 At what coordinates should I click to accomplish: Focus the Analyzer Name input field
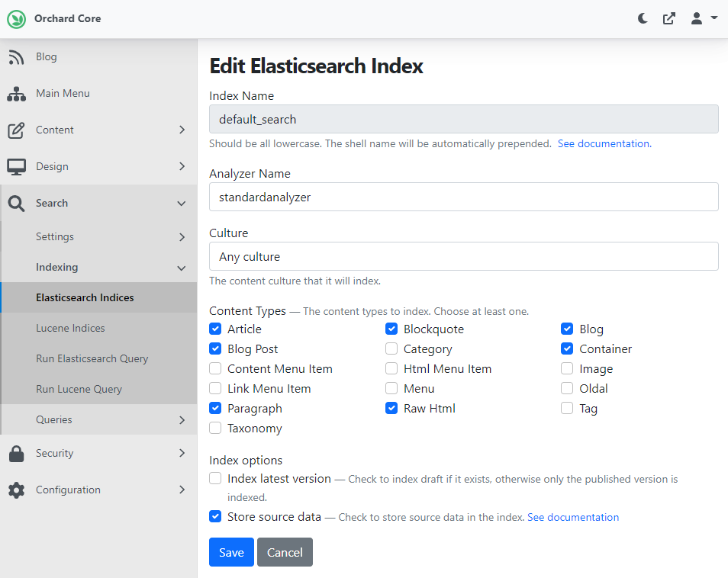tap(464, 197)
